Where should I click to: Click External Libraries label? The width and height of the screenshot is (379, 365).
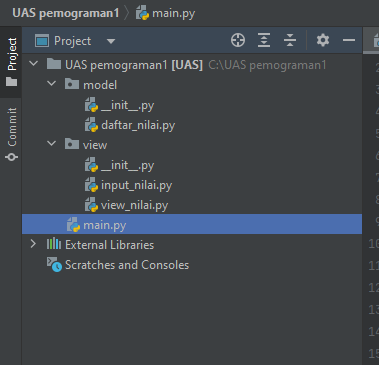tap(109, 245)
